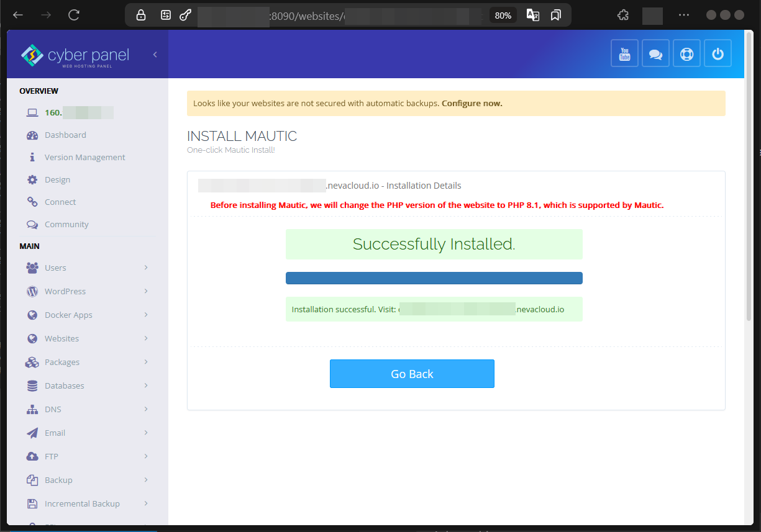Expand the Users menu chevron

click(146, 268)
